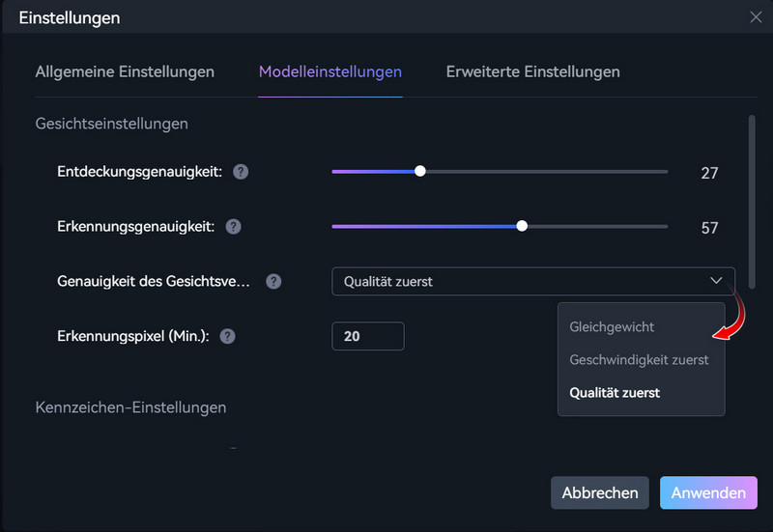This screenshot has width=773, height=532.
Task: Click the Erkennungsgenauigkeit help icon
Action: [x=233, y=227]
